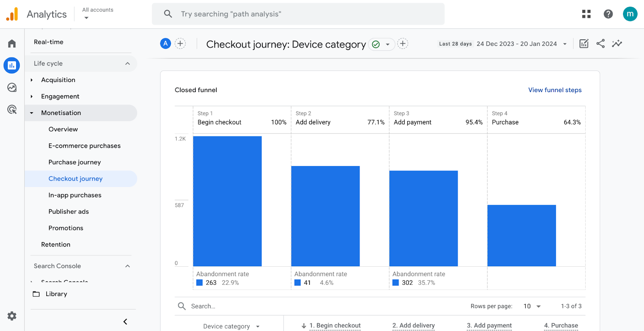Click the Customise report pencil icon
The image size is (644, 331).
tap(584, 43)
